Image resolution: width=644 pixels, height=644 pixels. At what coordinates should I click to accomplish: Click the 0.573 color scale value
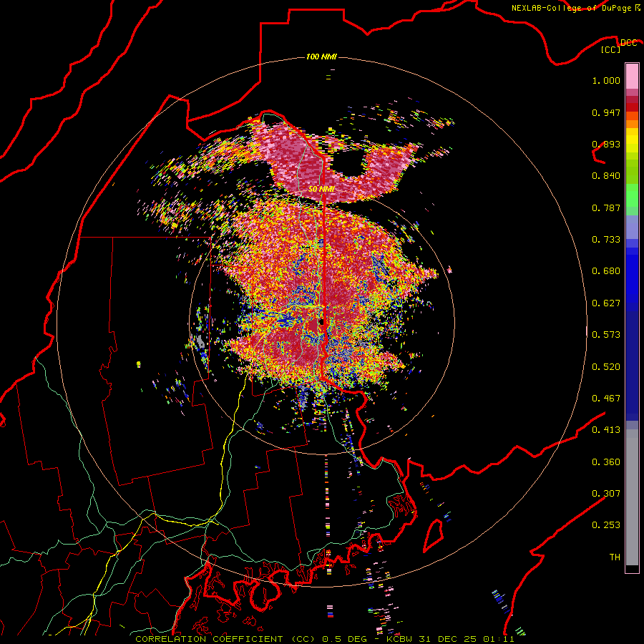tap(606, 335)
